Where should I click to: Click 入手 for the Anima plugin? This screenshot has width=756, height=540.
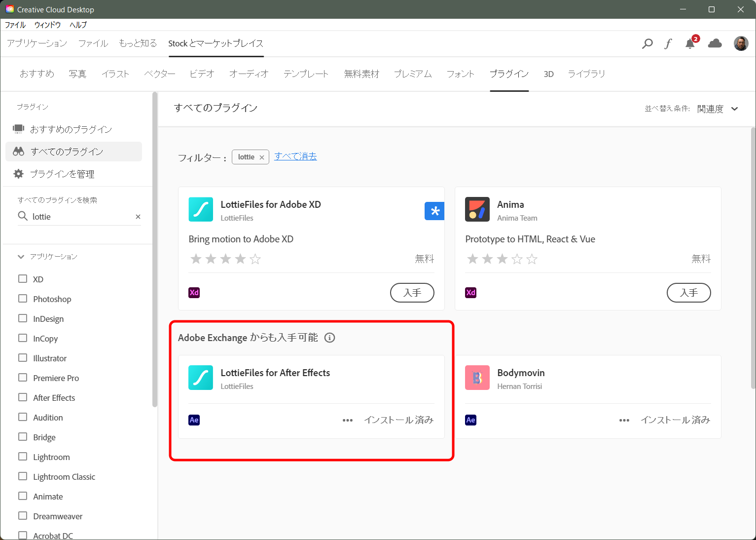click(689, 293)
